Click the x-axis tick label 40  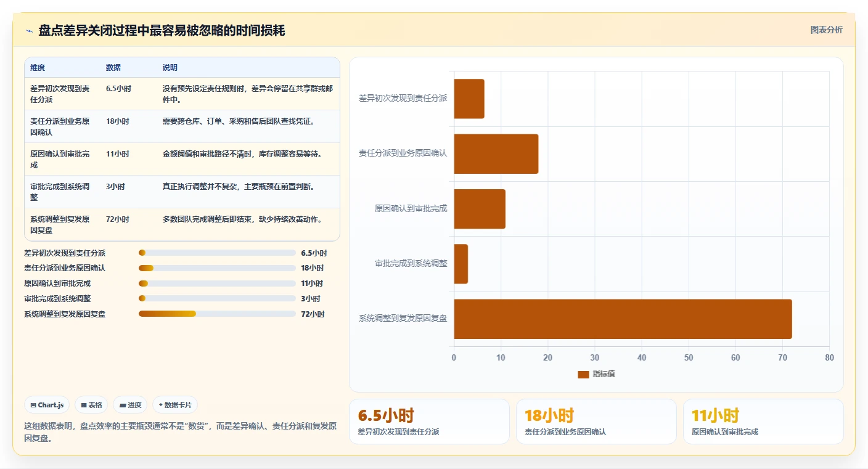642,358
